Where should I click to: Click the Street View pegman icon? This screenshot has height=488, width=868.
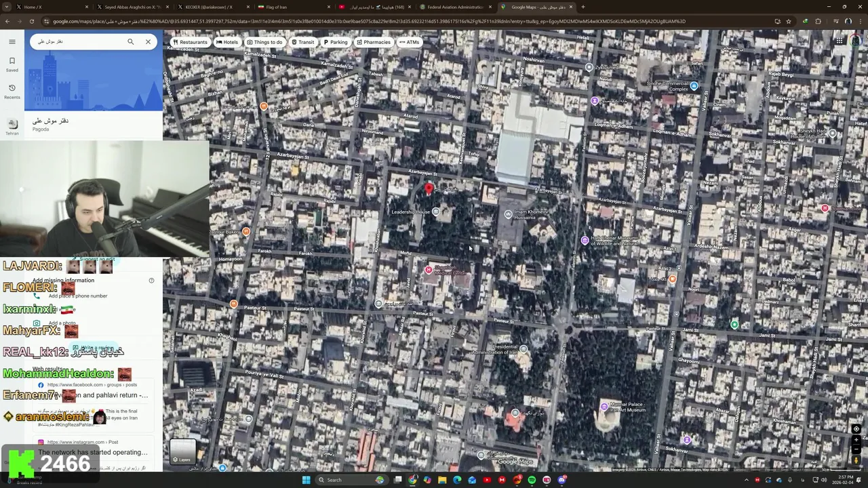point(856,461)
